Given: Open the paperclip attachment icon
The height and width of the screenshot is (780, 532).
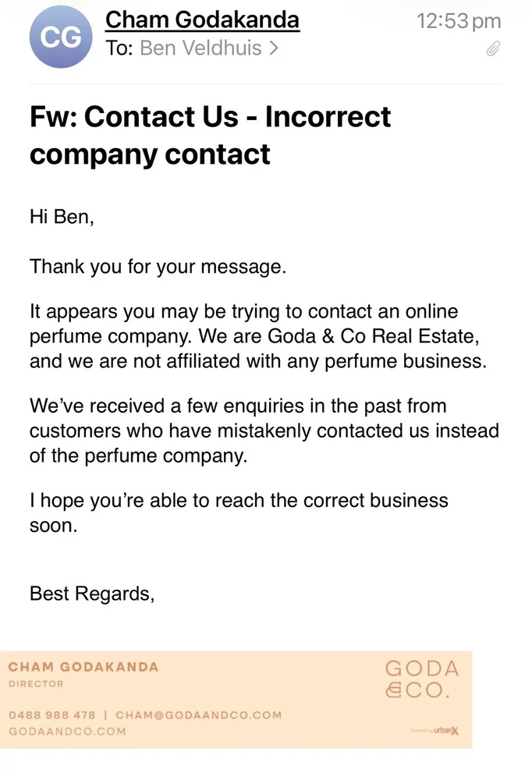Looking at the screenshot, I should point(493,48).
